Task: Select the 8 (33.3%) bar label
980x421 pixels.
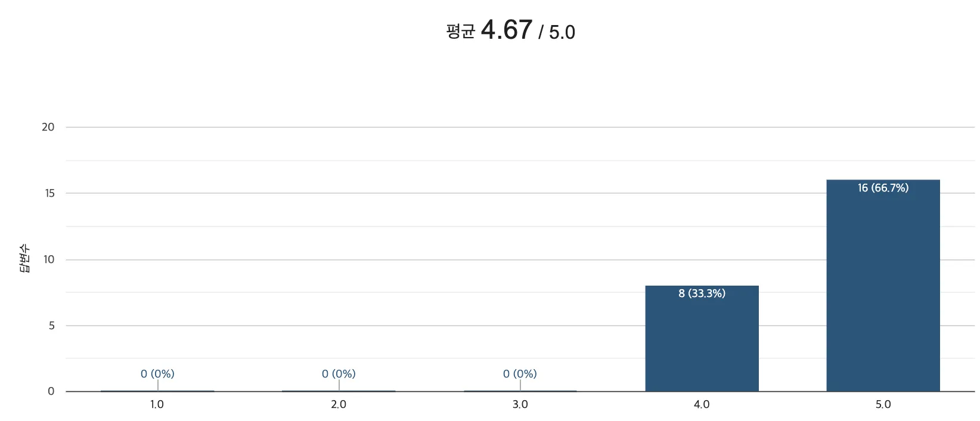Action: click(702, 293)
